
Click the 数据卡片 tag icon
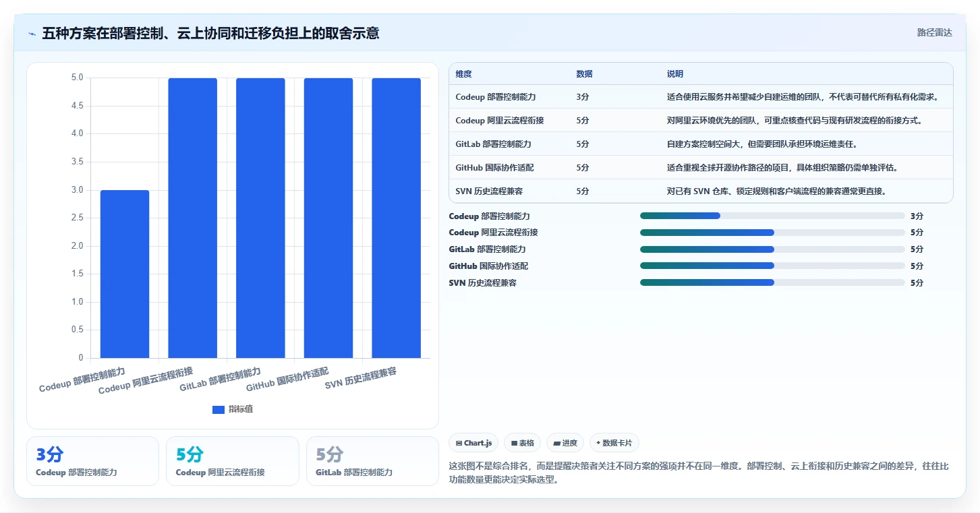[598, 443]
